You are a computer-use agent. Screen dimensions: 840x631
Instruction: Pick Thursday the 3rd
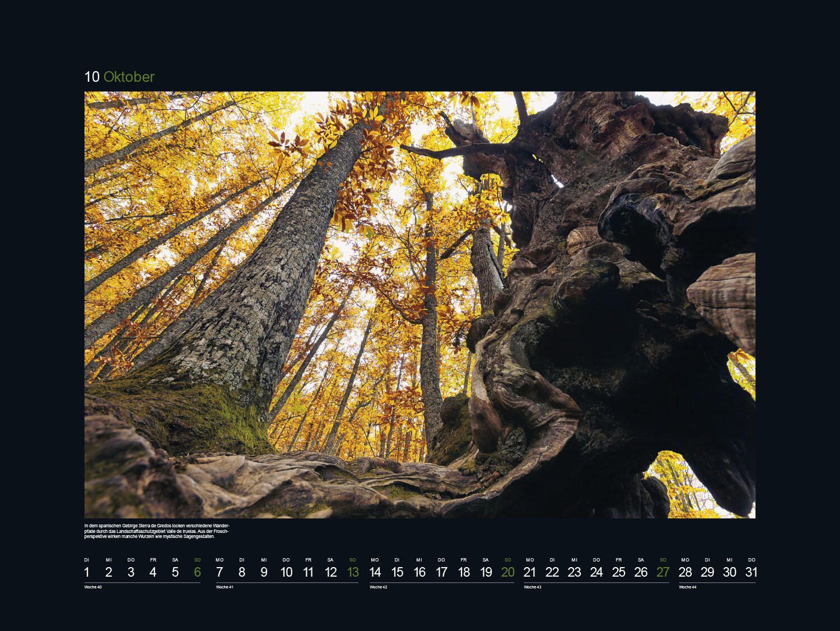pyautogui.click(x=130, y=572)
